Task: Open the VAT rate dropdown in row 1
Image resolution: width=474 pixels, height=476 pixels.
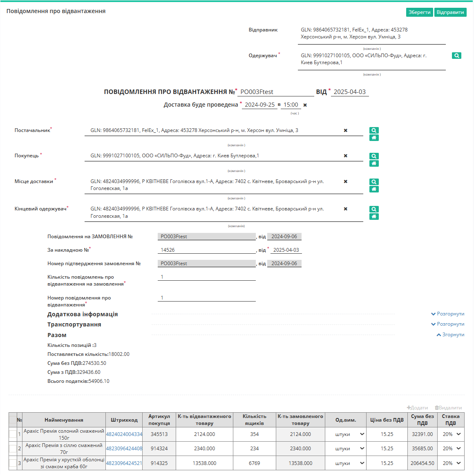Action: (x=452, y=434)
